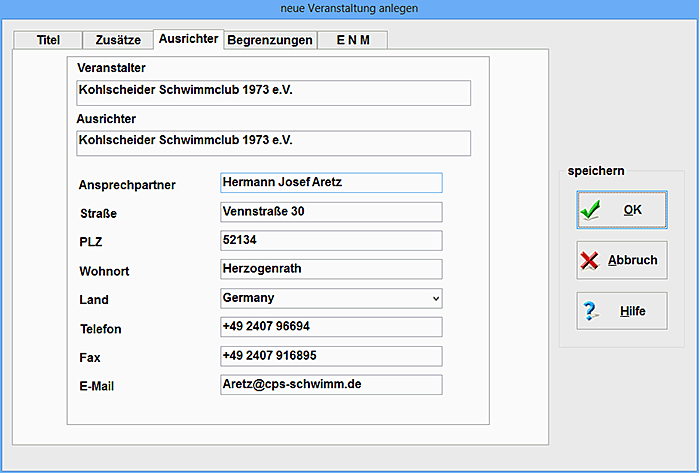Screen dimensions: 699x473
Task: Switch to the Titel tab
Action: coord(49,41)
